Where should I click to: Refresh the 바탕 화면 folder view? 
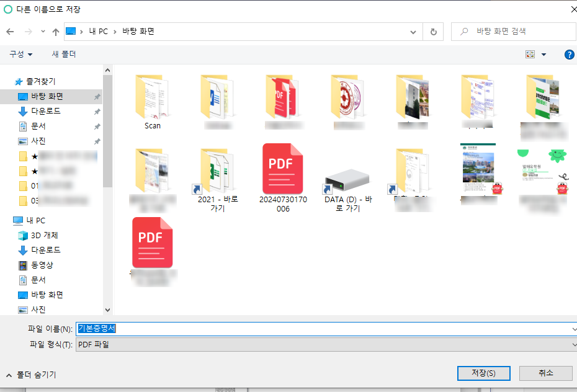(x=434, y=32)
